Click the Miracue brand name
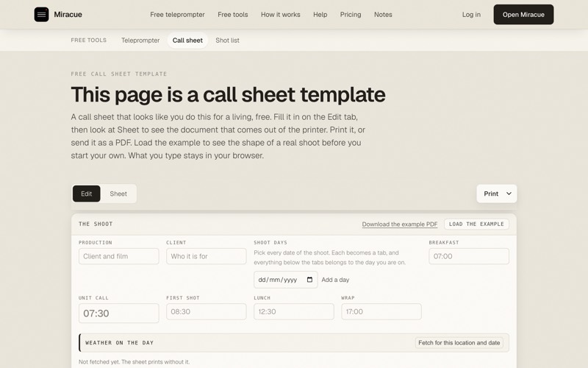This screenshot has width=588, height=368. tap(68, 14)
